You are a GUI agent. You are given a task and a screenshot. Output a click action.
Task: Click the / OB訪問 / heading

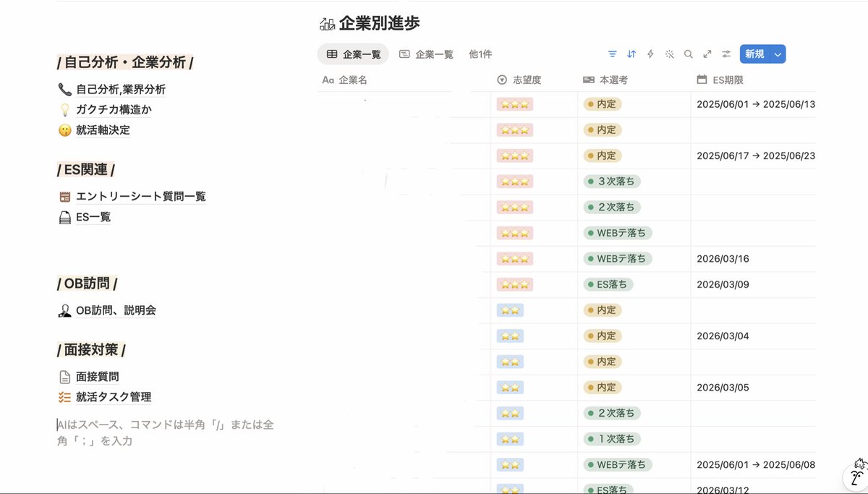87,284
